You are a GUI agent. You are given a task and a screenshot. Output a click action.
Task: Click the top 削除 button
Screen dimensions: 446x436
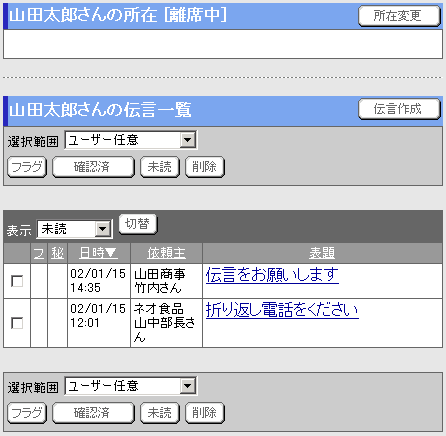click(205, 167)
